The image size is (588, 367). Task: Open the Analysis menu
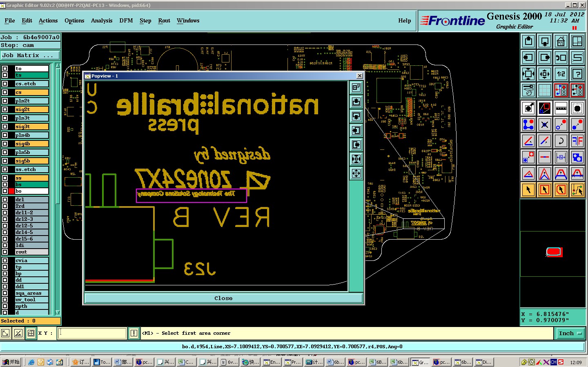[x=102, y=21]
